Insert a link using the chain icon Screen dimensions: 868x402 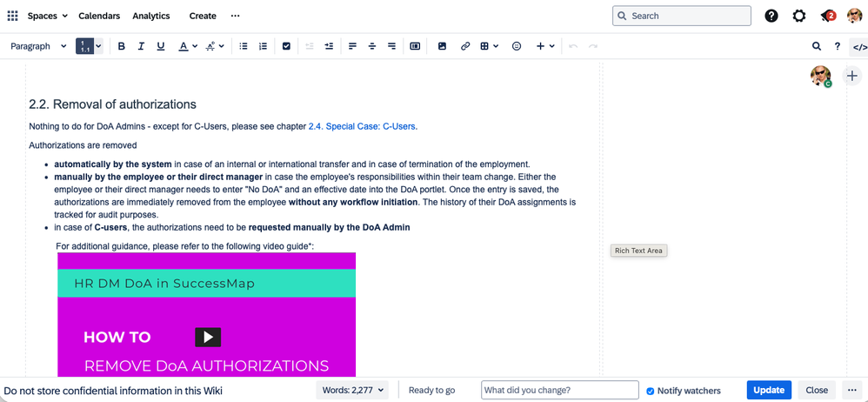click(465, 46)
